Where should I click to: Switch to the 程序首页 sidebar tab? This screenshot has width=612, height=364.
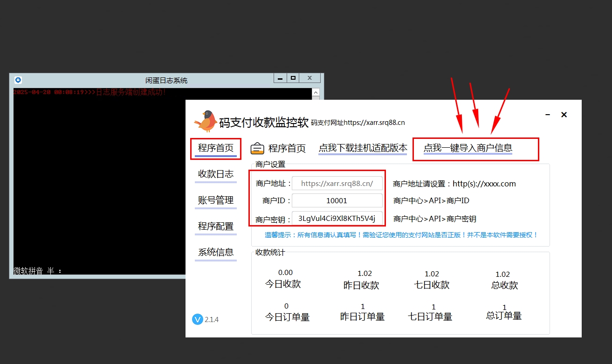[216, 148]
